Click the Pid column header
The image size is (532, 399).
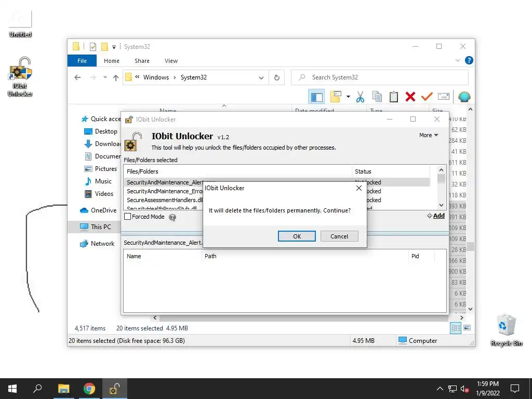pos(421,256)
